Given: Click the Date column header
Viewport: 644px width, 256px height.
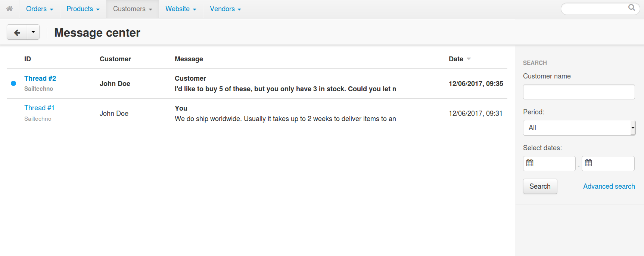Looking at the screenshot, I should click(456, 59).
